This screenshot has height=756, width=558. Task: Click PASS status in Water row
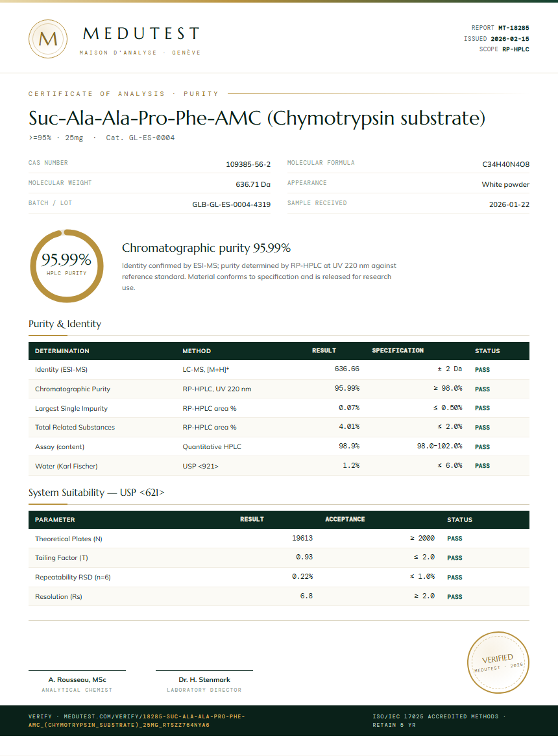482,466
